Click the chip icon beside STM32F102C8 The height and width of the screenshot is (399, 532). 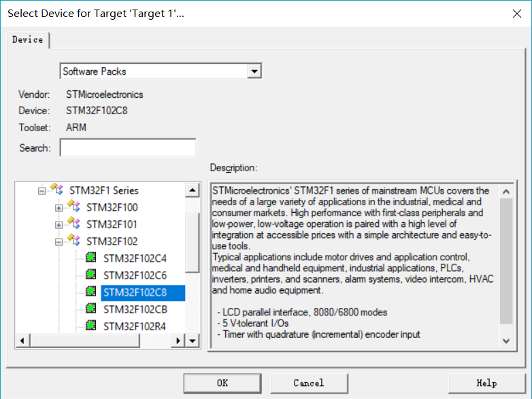91,291
